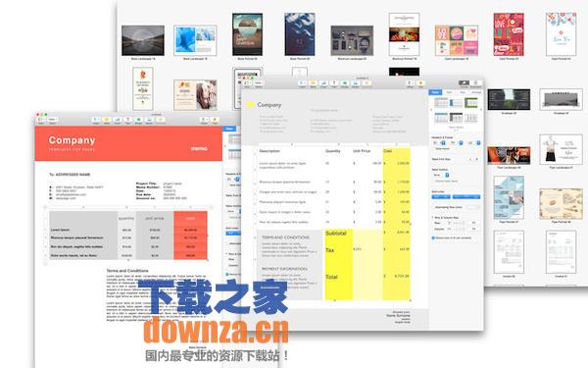Choose green-bordered table style thumbnail
588x368 pixels.
pos(471,102)
